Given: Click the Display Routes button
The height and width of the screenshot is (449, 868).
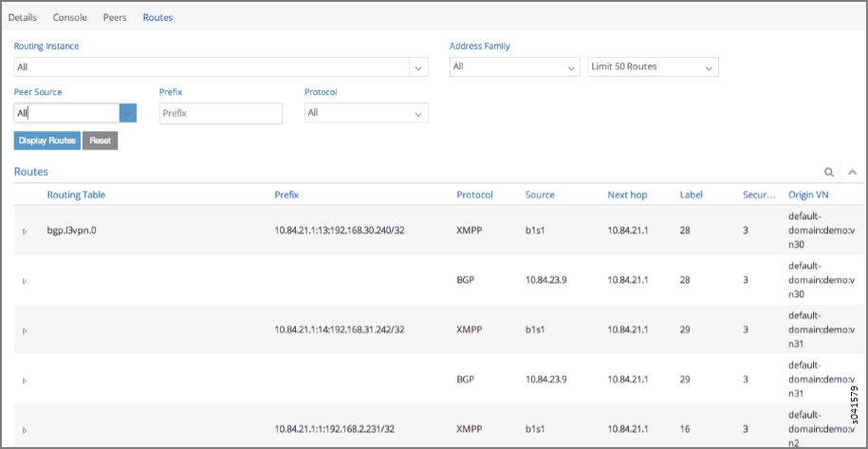Looking at the screenshot, I should (x=47, y=140).
